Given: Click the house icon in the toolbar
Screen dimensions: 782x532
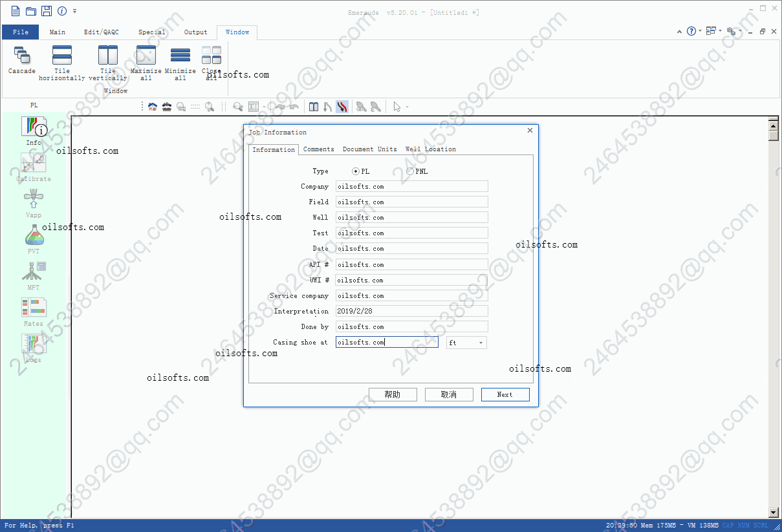Looking at the screenshot, I should point(153,107).
